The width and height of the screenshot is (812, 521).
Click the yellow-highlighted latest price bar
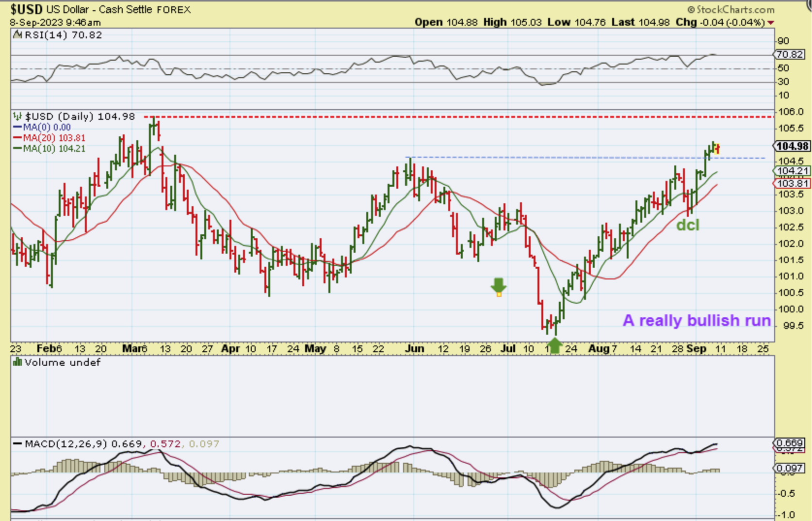coord(717,149)
